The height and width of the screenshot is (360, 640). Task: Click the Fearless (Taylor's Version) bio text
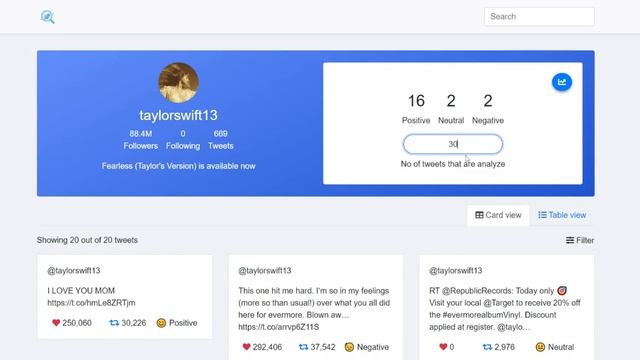pos(178,166)
